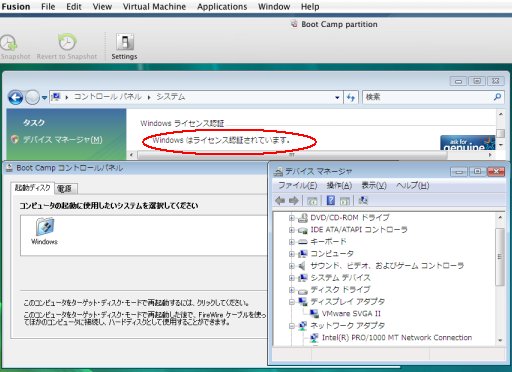Viewport: 512px width, 372px height.
Task: Click the Snapshot toolbar icon
Action: (x=9, y=43)
